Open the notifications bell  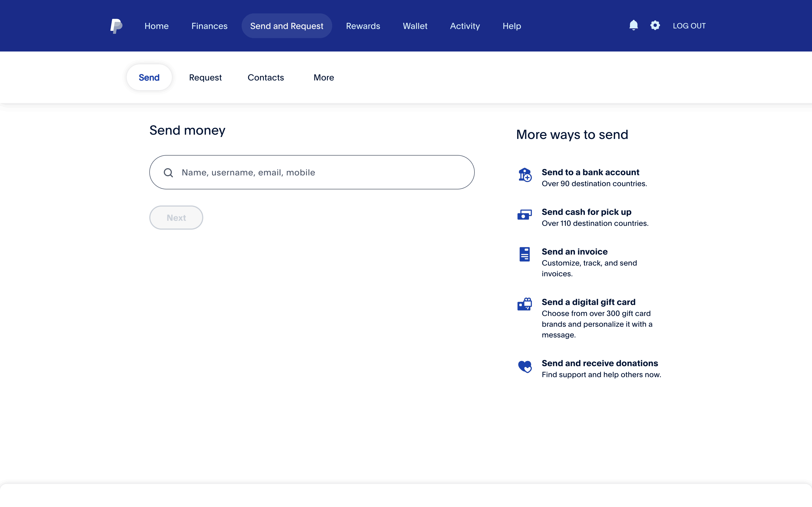[633, 25]
